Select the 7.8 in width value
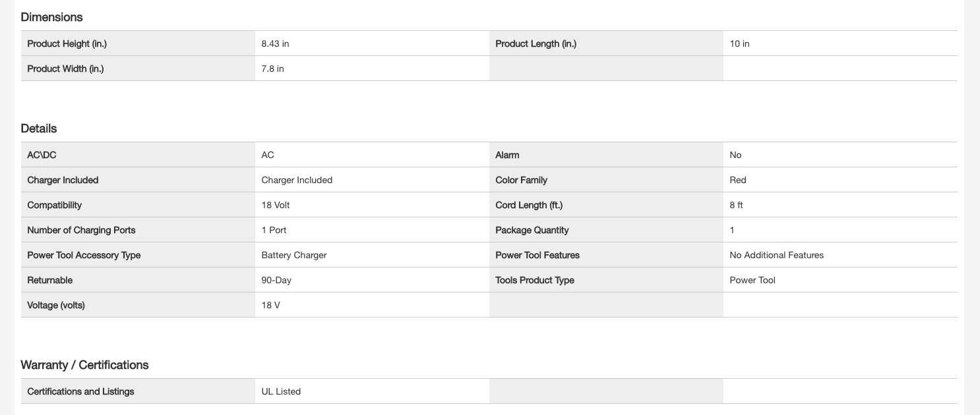980x415 pixels. [272, 69]
